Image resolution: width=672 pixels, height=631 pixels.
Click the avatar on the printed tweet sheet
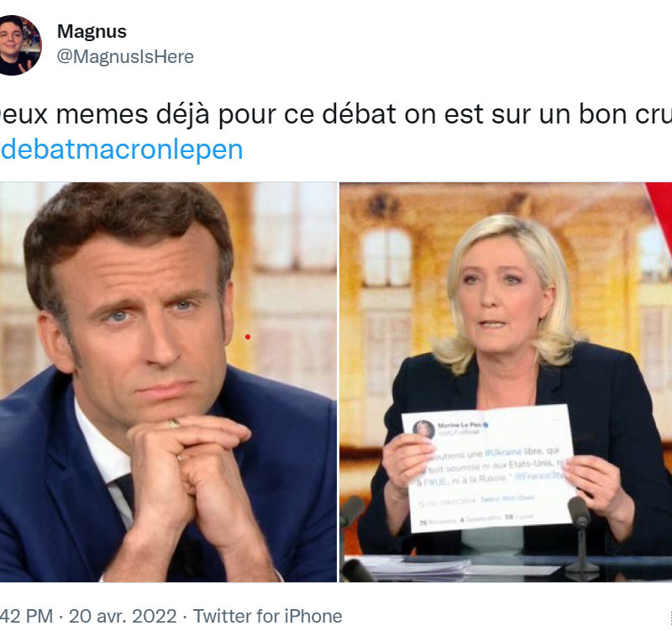pos(423,429)
